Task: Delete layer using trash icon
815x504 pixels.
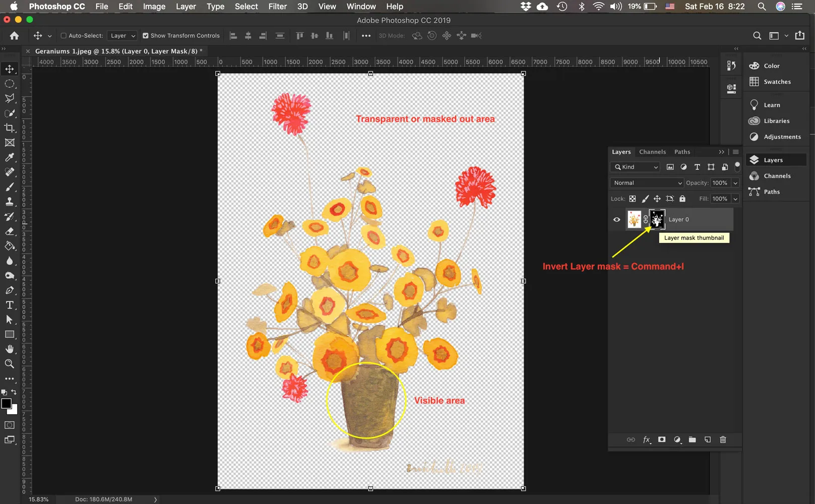Action: point(723,439)
